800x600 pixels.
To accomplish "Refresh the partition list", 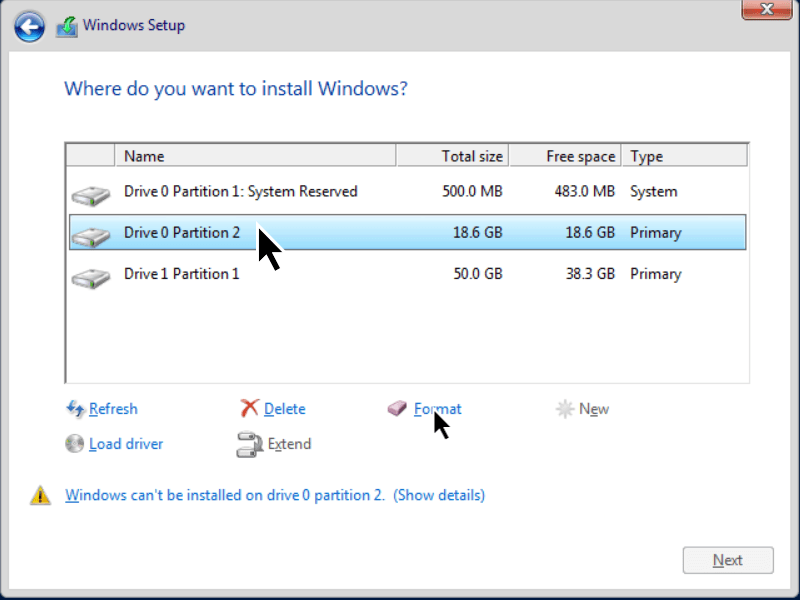I will [113, 409].
